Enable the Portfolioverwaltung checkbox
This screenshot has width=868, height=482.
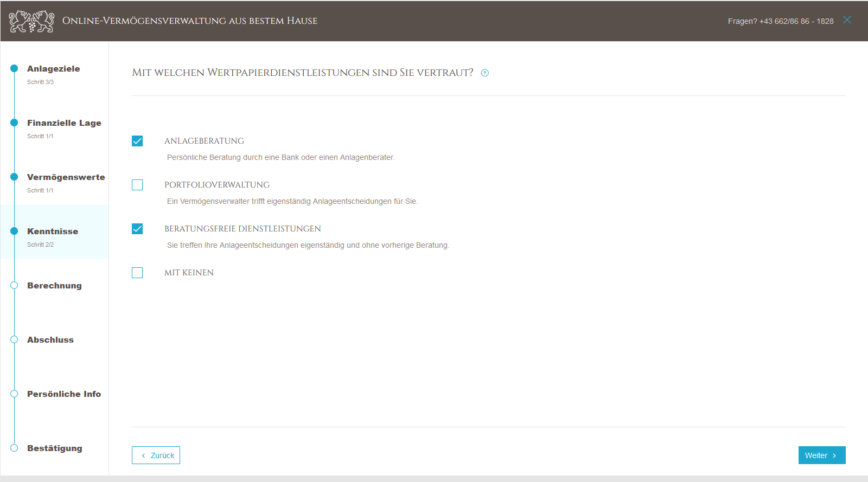[137, 185]
